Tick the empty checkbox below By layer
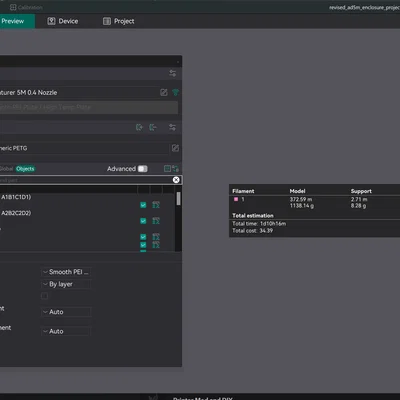This screenshot has height=400, width=400. coord(44,296)
